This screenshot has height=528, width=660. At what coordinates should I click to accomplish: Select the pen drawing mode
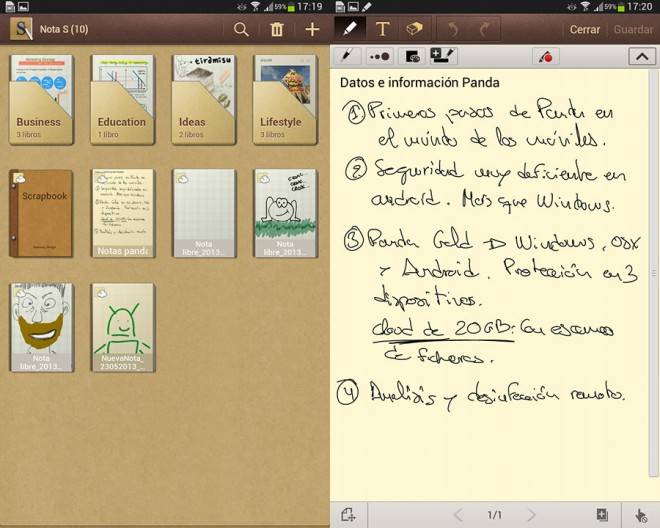click(350, 29)
